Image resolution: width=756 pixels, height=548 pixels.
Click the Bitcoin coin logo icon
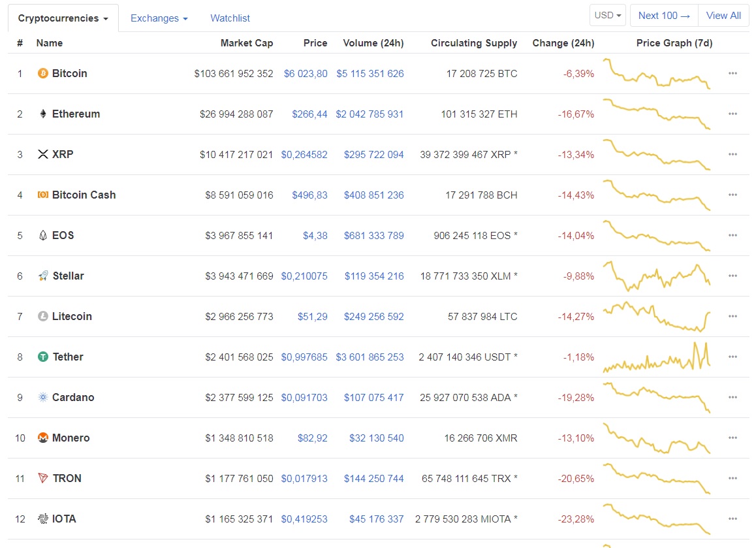coord(43,73)
